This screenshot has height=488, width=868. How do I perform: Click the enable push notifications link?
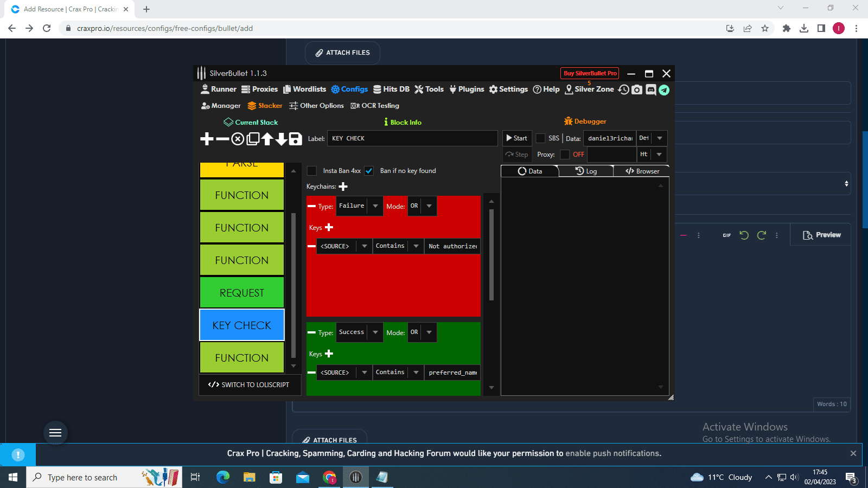[x=613, y=454]
